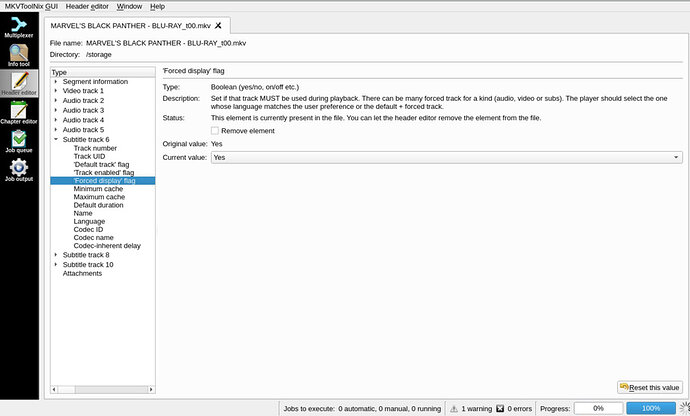Screen dimensions: 690x416
Task: Open the Info tool
Action: [x=19, y=55]
